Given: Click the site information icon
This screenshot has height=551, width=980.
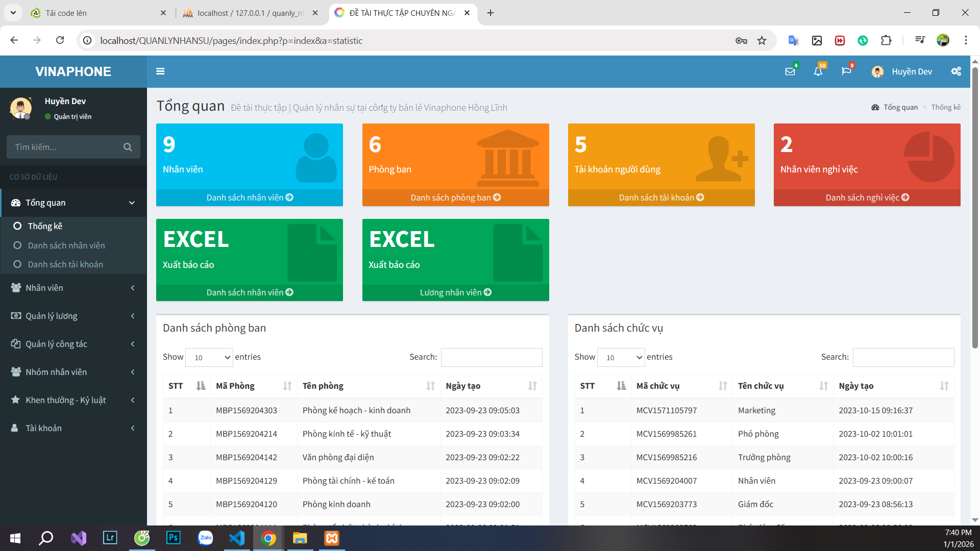Looking at the screenshot, I should click(x=88, y=40).
